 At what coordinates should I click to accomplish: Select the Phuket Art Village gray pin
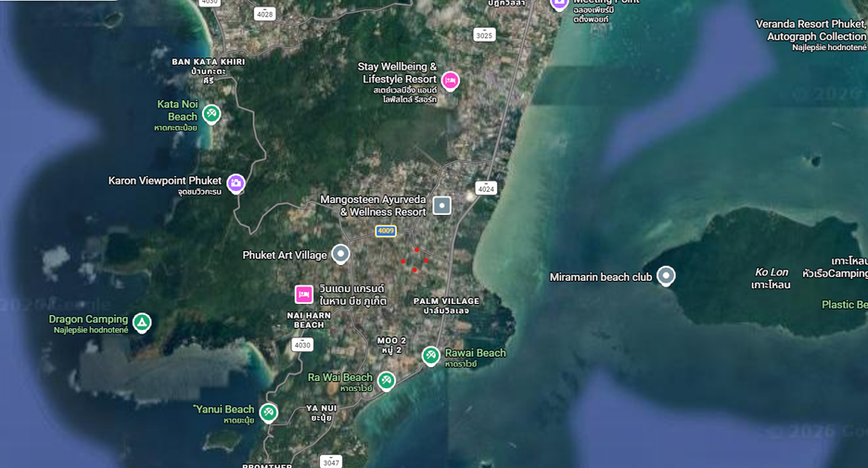point(340,255)
